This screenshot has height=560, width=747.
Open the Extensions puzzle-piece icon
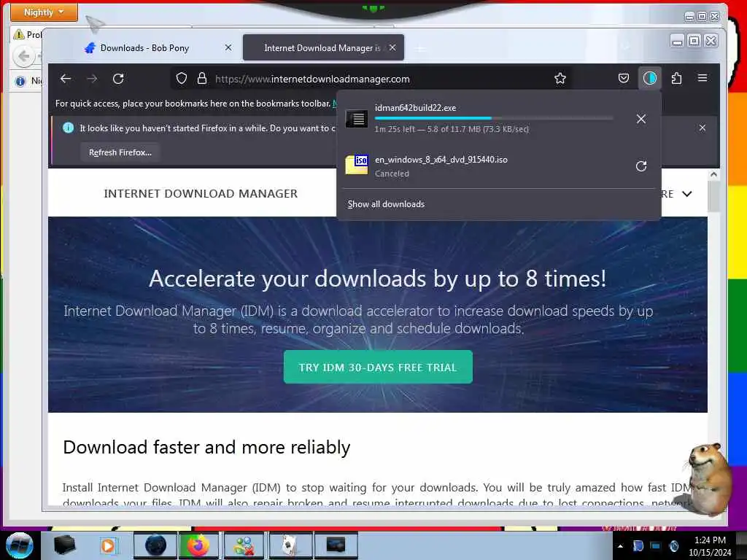tap(676, 78)
